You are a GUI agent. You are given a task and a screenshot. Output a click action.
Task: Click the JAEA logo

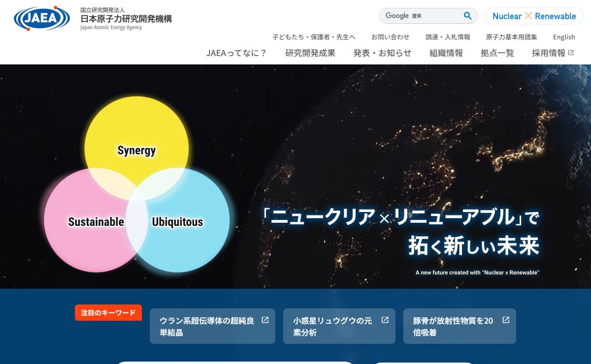(x=42, y=19)
